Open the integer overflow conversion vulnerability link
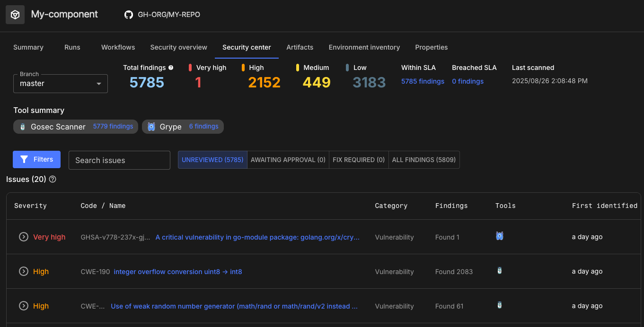Screen dimensions: 644x327 178,271
